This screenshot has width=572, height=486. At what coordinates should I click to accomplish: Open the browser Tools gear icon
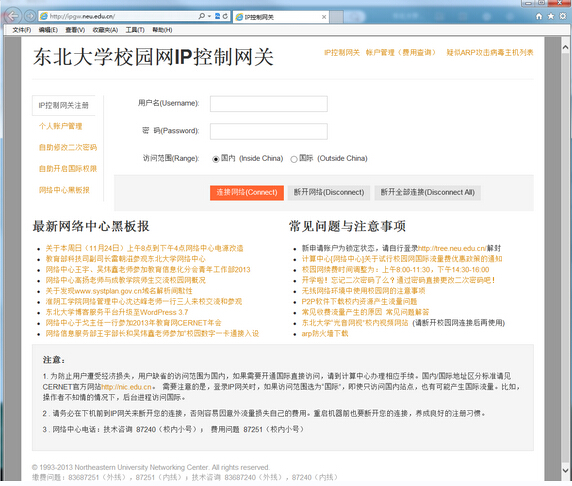tap(563, 16)
